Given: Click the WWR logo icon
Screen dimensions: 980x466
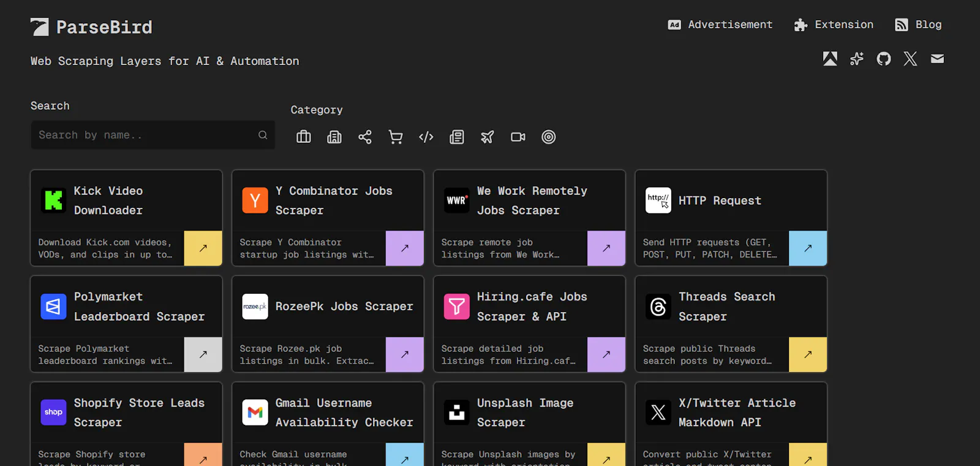Looking at the screenshot, I should (x=456, y=201).
